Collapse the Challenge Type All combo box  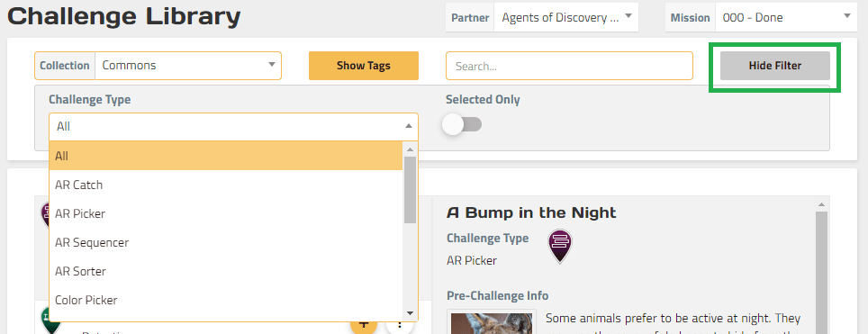coord(233,127)
